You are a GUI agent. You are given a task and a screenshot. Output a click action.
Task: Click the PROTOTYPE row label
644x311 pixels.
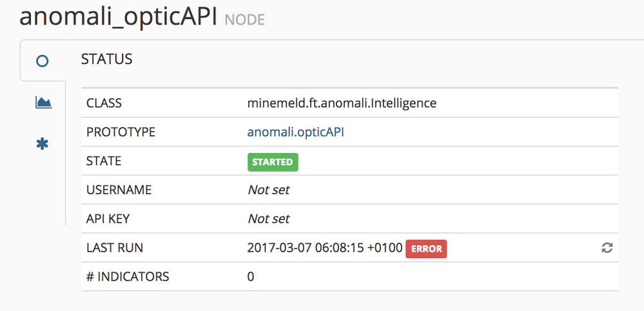click(x=121, y=132)
